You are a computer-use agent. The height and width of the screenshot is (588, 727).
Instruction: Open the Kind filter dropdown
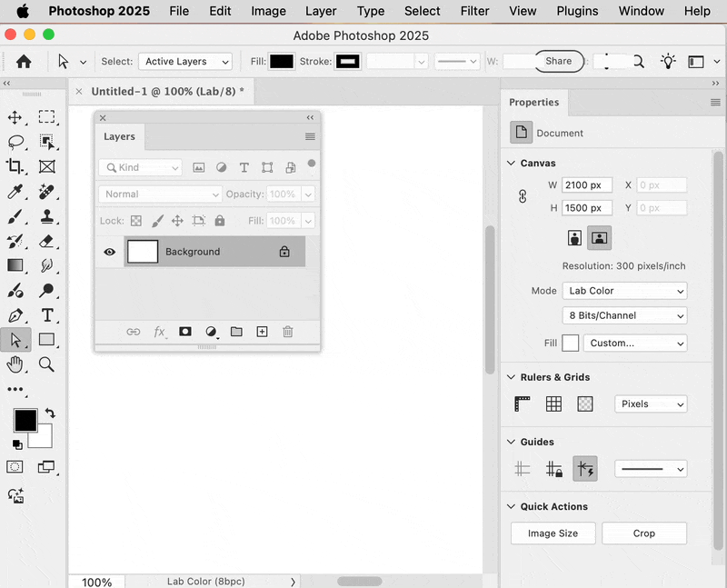pyautogui.click(x=140, y=167)
